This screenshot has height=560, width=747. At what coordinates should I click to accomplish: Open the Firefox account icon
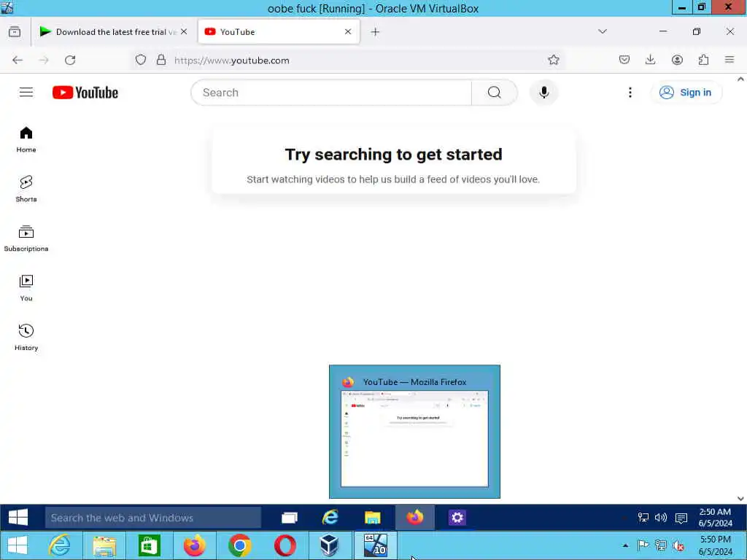point(677,60)
